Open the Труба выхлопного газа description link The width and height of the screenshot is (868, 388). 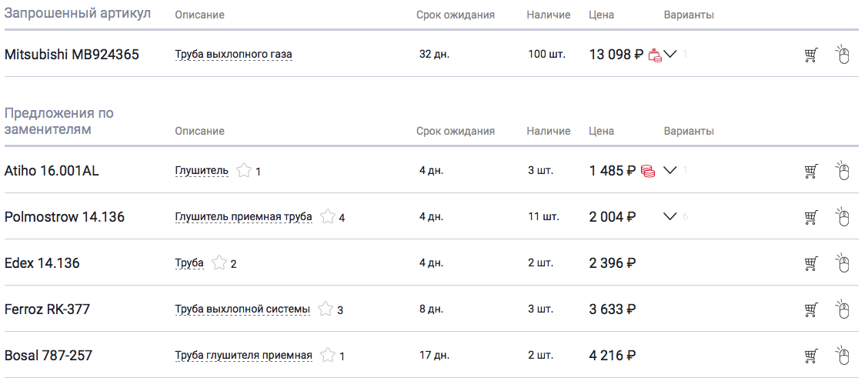tap(233, 55)
